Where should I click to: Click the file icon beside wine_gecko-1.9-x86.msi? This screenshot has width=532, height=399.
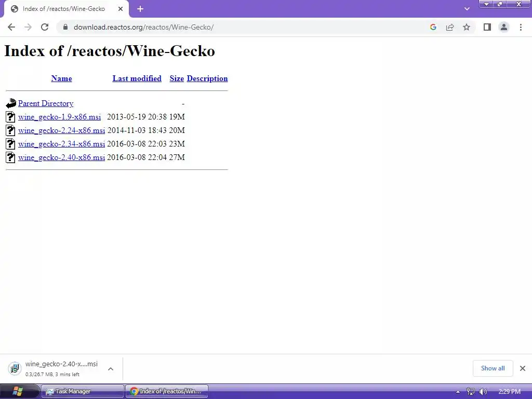pos(10,117)
